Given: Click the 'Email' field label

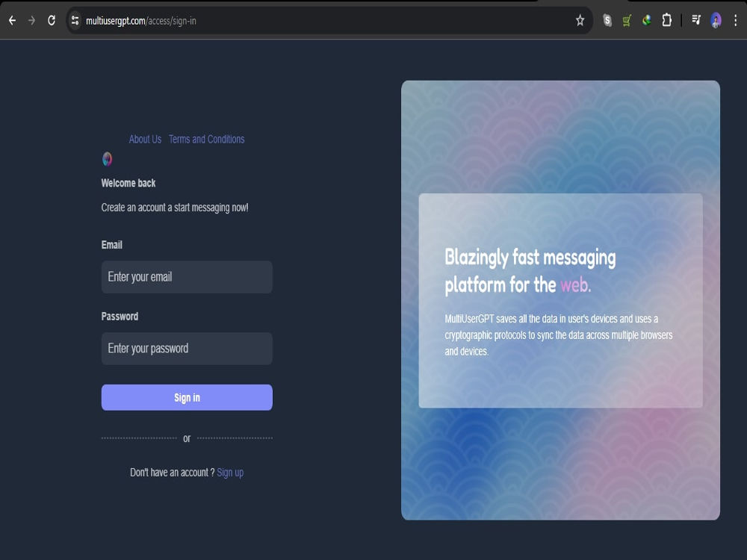Looking at the screenshot, I should click(x=111, y=245).
